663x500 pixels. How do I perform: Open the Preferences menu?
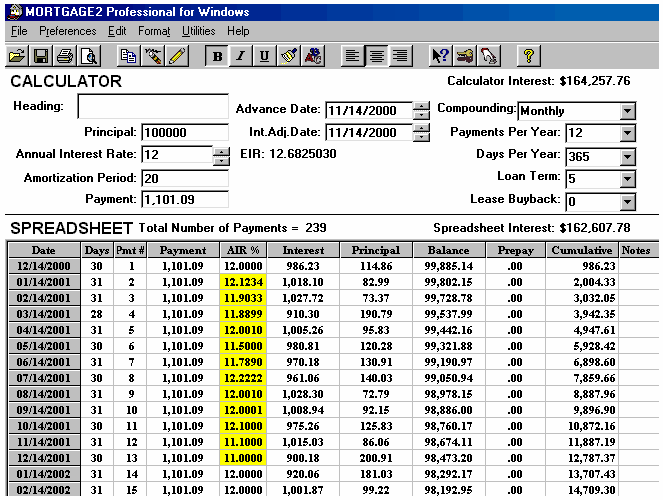(x=68, y=31)
